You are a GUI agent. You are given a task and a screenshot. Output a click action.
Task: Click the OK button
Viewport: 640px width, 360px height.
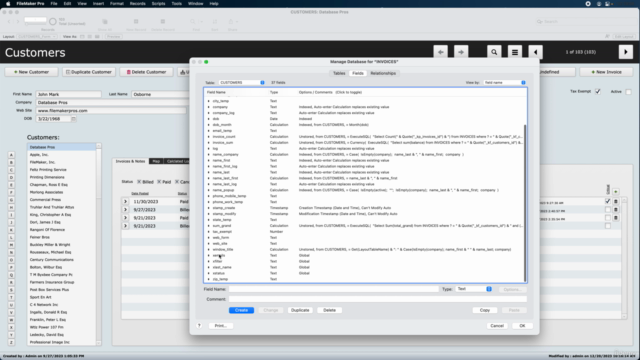pyautogui.click(x=522, y=326)
